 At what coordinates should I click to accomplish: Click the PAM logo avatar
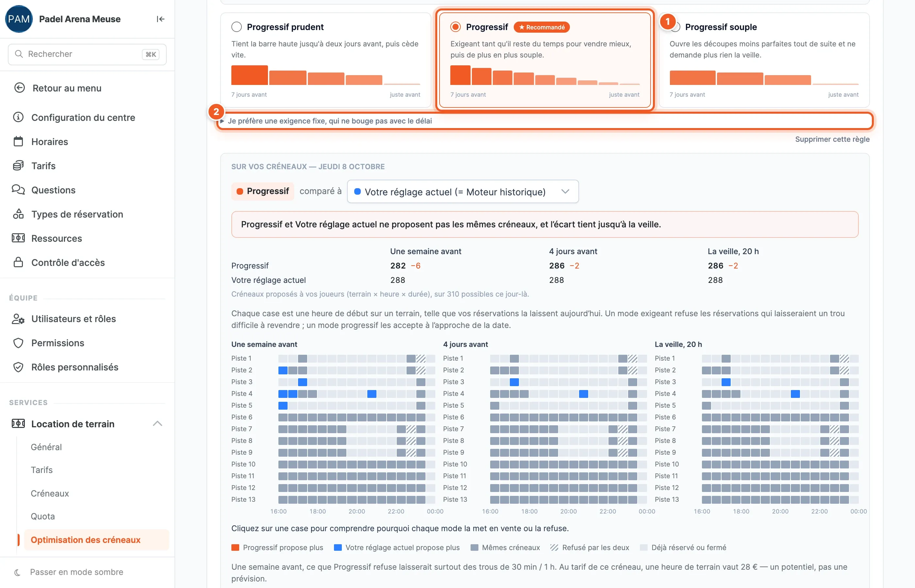pyautogui.click(x=19, y=19)
